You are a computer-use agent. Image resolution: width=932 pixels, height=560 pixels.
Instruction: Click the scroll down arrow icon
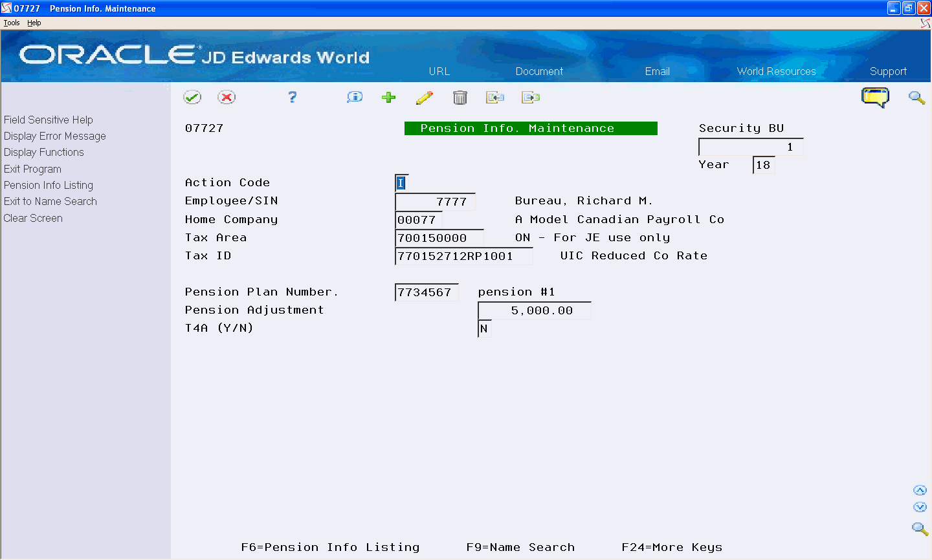tap(920, 507)
